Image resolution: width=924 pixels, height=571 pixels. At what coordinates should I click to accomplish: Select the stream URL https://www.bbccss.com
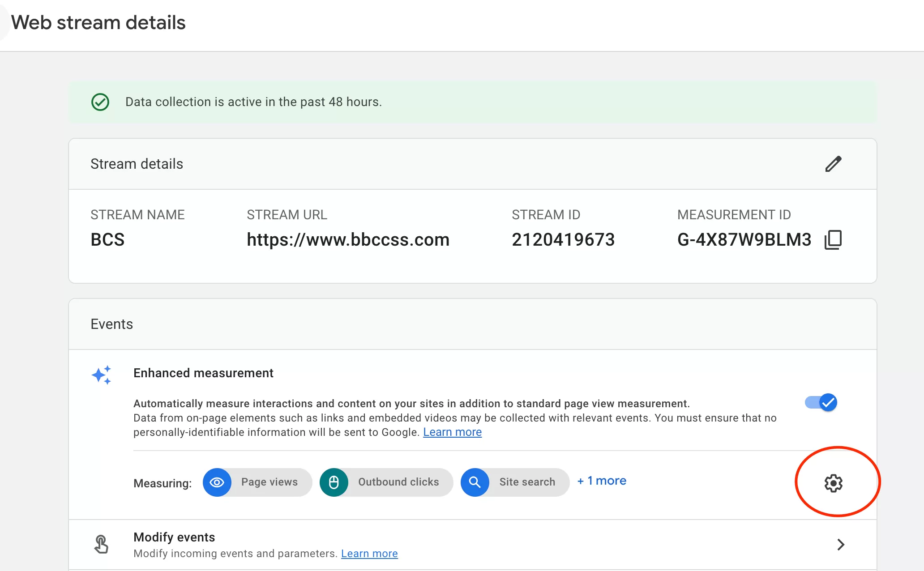tap(348, 240)
